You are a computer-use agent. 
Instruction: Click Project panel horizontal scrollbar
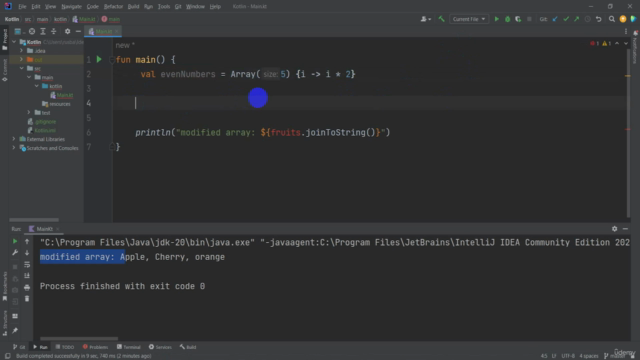point(34,220)
